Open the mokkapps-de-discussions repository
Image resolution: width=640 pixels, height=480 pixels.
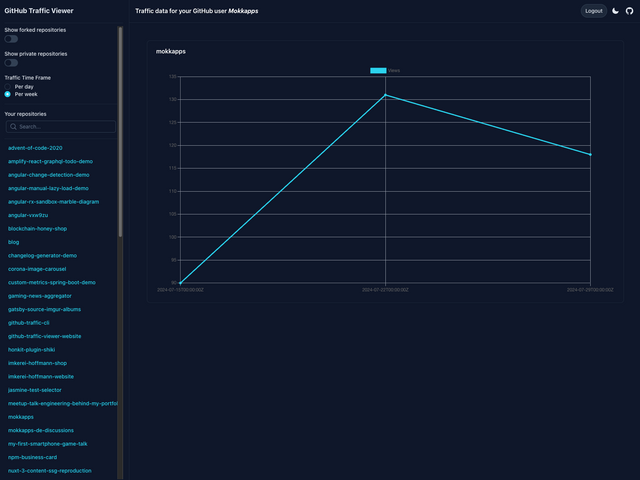tap(41, 431)
